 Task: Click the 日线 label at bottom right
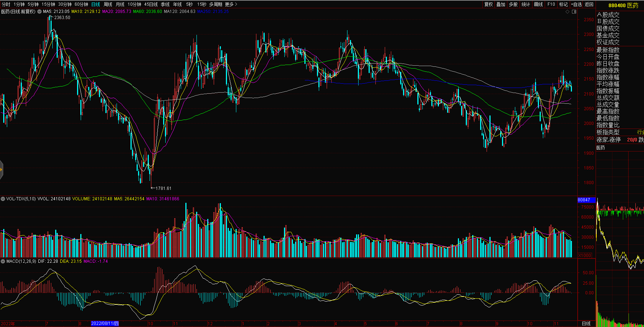click(586, 323)
